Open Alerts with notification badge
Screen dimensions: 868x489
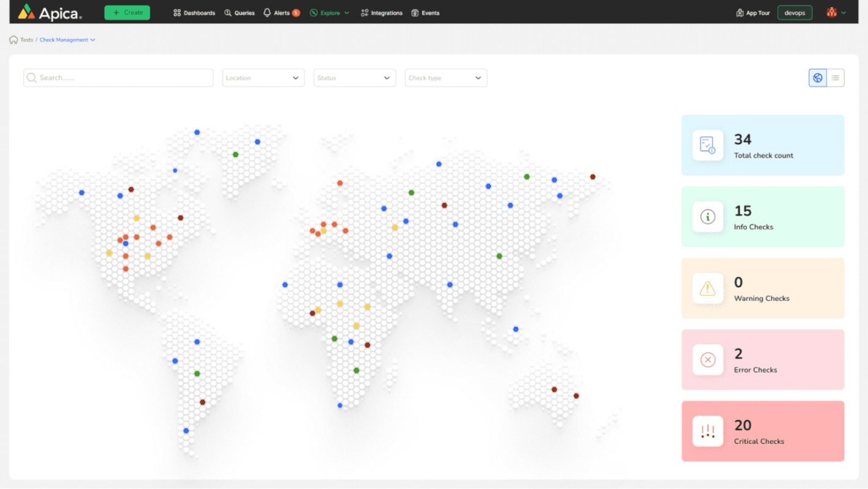click(282, 13)
